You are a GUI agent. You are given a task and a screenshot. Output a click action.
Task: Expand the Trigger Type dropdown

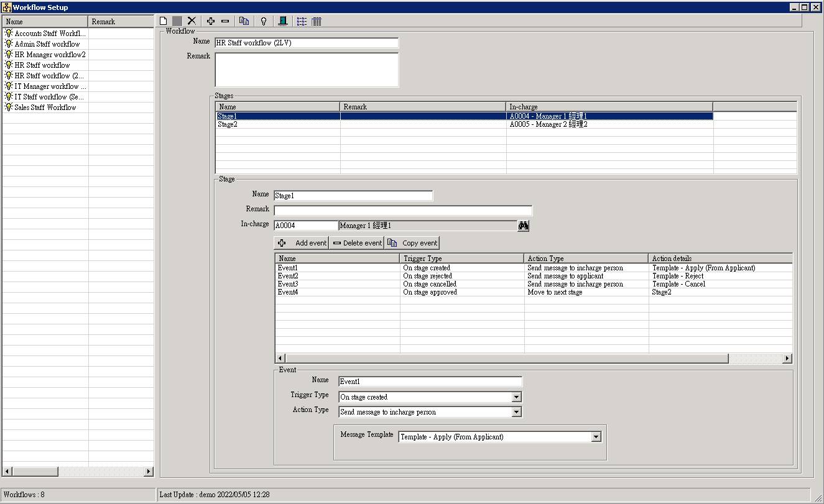coord(516,397)
